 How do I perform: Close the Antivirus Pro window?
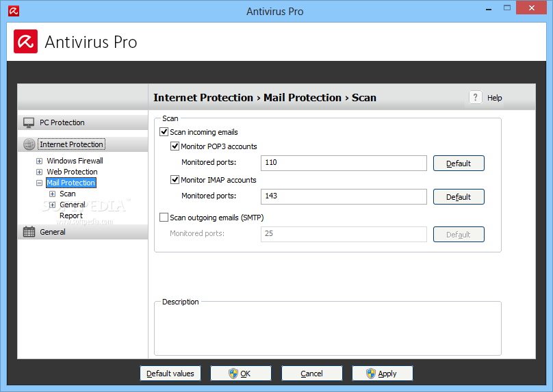(532, 8)
